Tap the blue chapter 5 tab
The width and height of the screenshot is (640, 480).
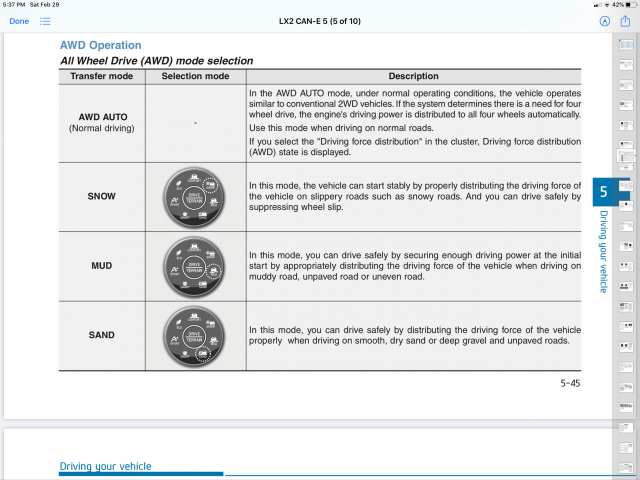[x=603, y=191]
